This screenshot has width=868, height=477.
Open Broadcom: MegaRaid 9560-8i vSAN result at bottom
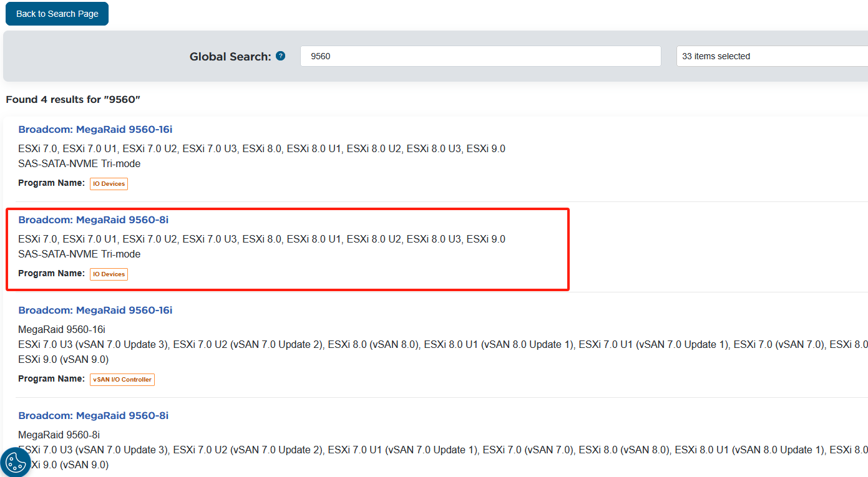pyautogui.click(x=93, y=416)
